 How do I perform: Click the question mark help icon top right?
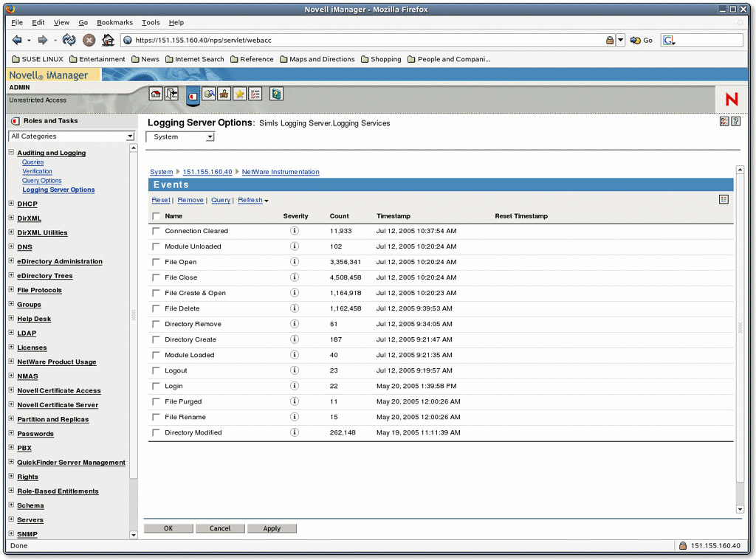click(x=736, y=122)
